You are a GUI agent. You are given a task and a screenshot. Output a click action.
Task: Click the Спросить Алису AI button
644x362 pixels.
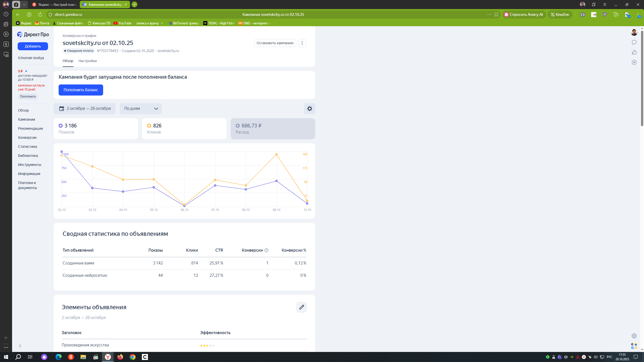click(524, 15)
